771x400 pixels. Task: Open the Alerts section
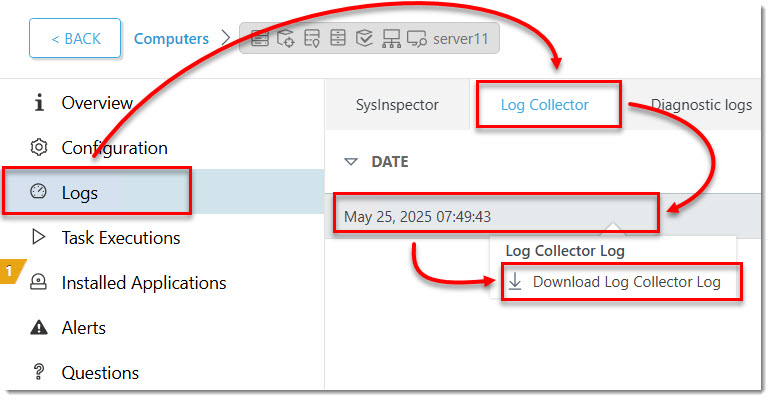click(84, 328)
